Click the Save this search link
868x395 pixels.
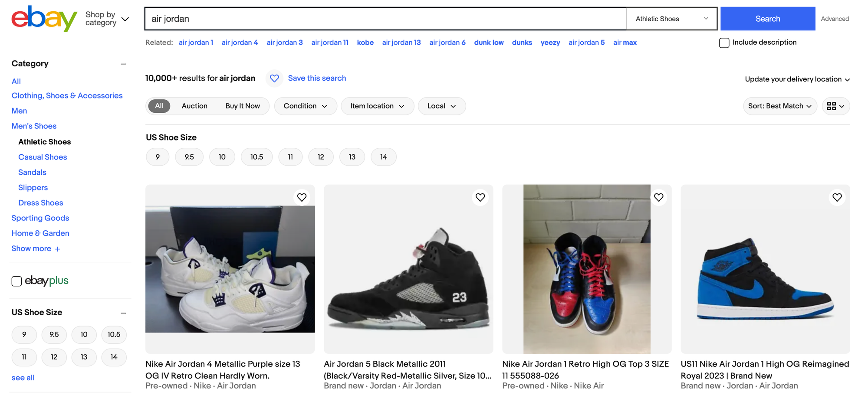click(x=317, y=78)
